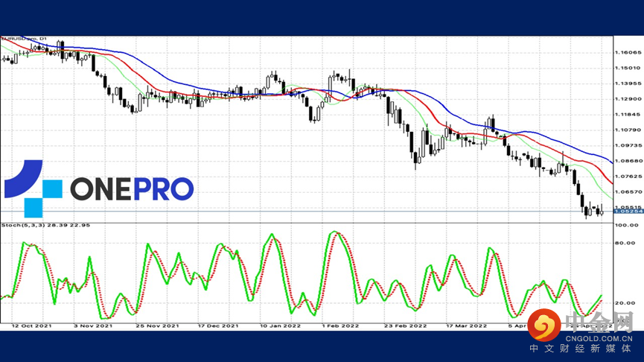The height and width of the screenshot is (362, 644).
Task: Click the 23 Feb 2022 date label
Action: tap(405, 326)
